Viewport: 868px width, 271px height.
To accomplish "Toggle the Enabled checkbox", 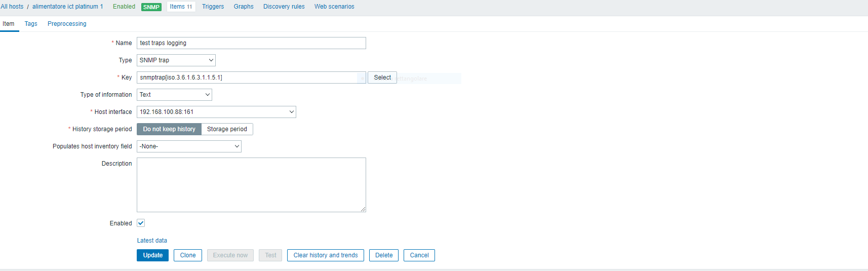I will tap(141, 223).
